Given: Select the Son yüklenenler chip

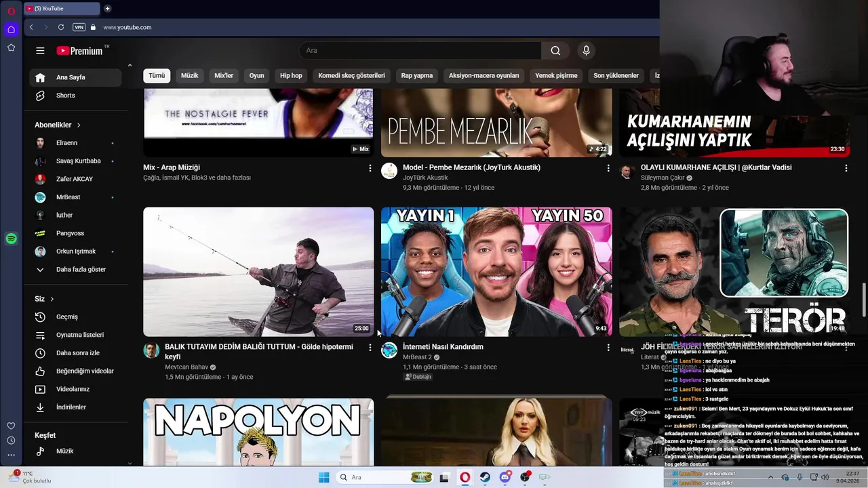Looking at the screenshot, I should 616,76.
